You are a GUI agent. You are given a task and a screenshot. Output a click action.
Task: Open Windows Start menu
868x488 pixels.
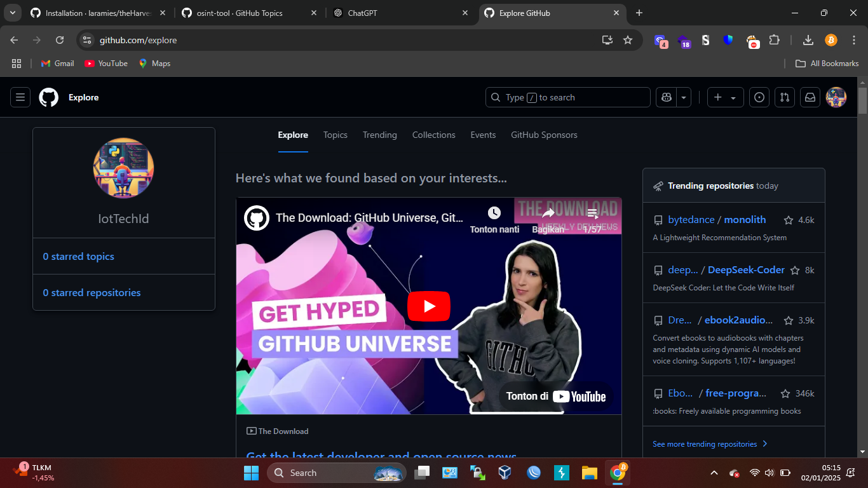[x=251, y=473]
